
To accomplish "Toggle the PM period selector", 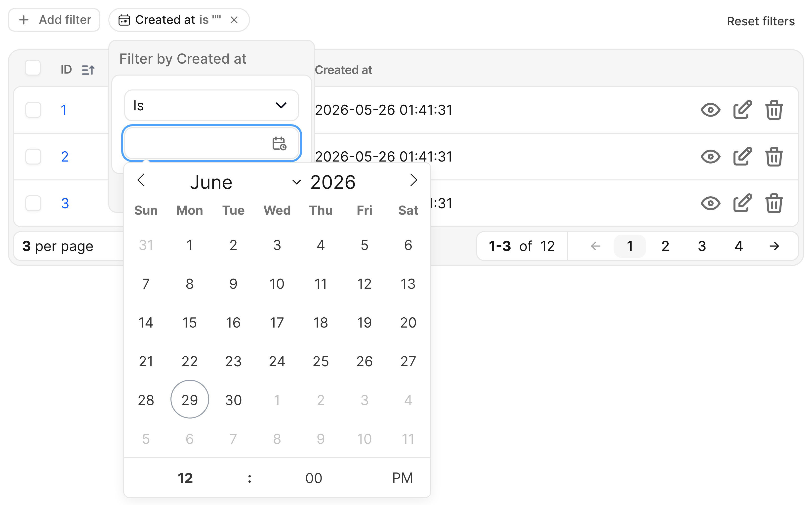I will (402, 478).
